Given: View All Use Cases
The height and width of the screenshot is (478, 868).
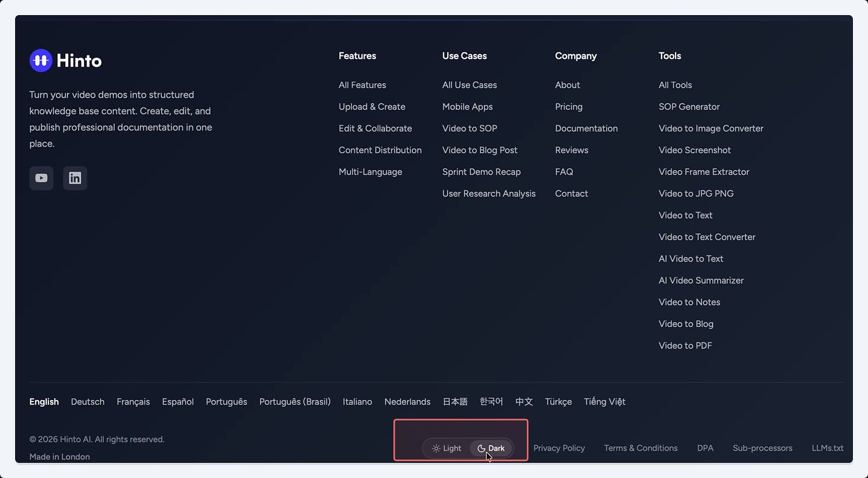Looking at the screenshot, I should 470,85.
